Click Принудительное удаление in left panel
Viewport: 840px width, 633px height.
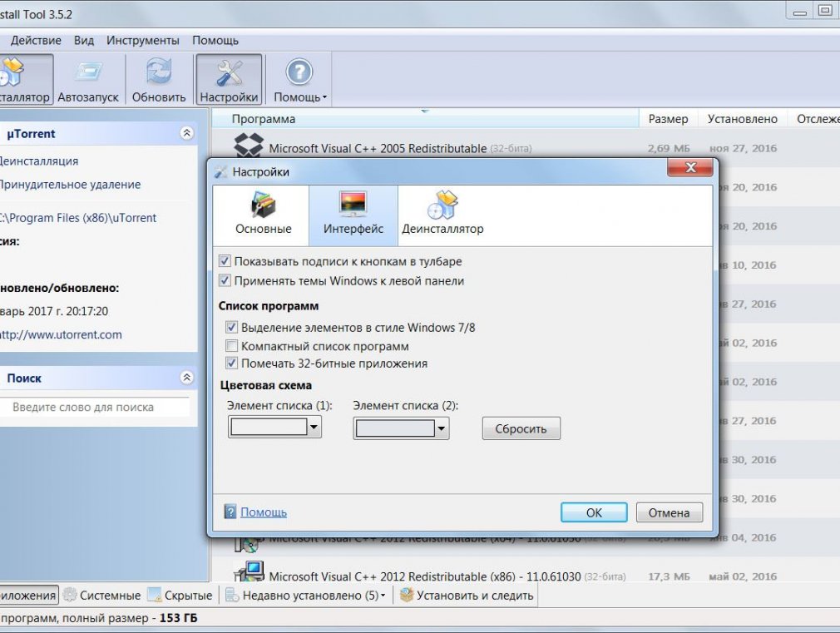point(70,185)
